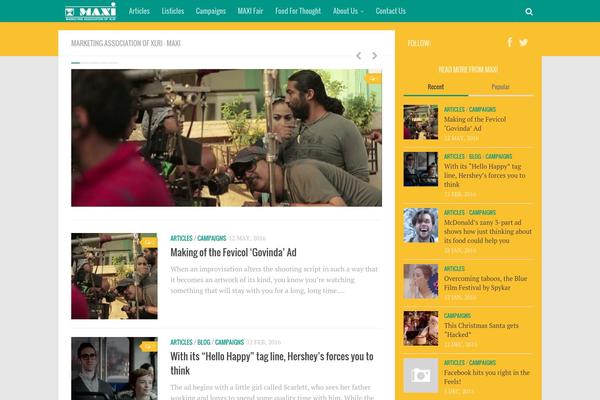Open sidebar link Blue Film Festival by Spykar
600x400 pixels.
coord(485,283)
